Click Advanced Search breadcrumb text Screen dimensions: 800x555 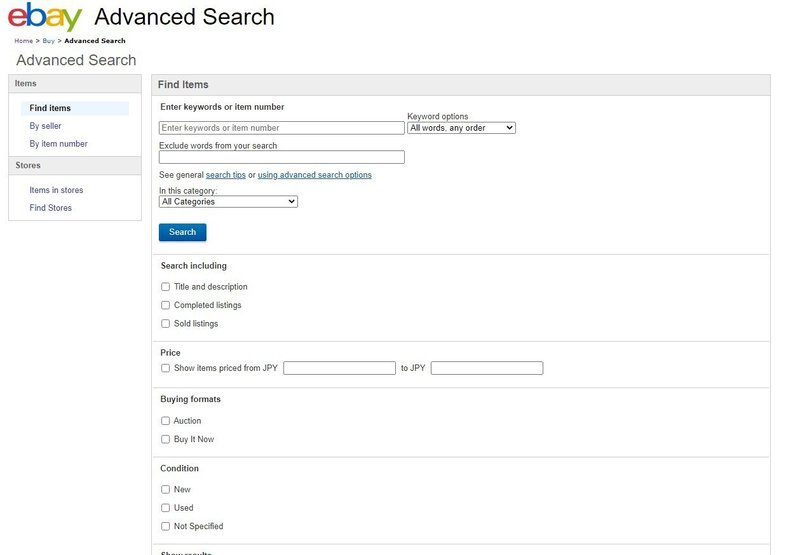[95, 41]
